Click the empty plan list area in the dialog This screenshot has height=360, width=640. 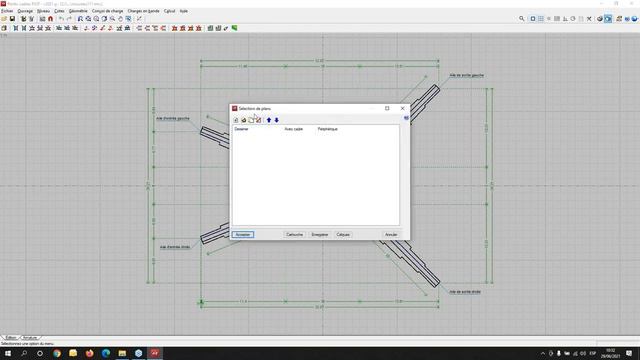click(316, 178)
